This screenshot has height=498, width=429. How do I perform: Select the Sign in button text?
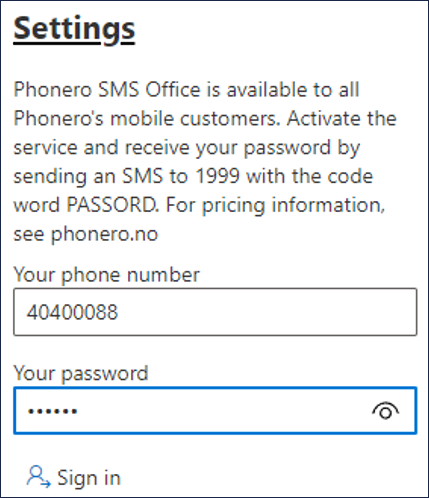(89, 478)
